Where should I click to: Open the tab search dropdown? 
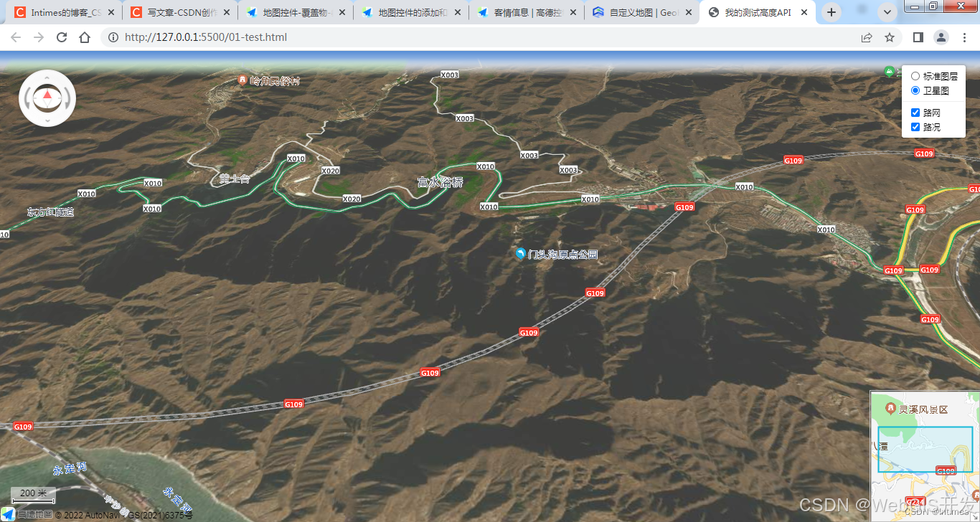(887, 12)
